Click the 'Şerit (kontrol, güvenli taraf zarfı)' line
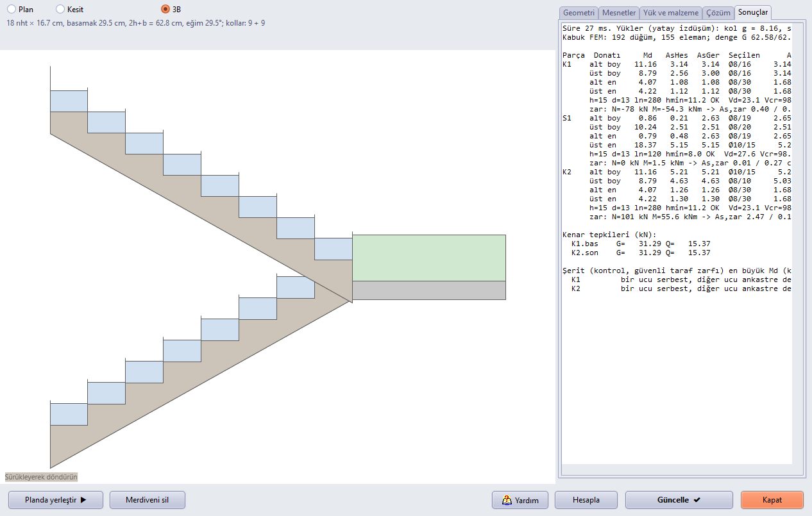This screenshot has width=812, height=516. click(677, 270)
